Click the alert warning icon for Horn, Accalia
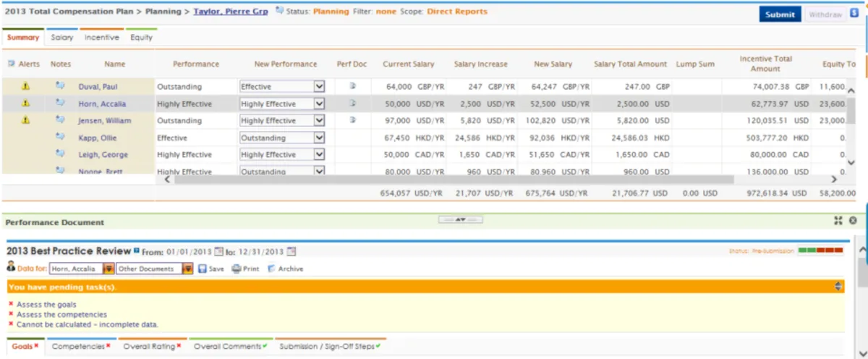This screenshot has width=868, height=359. click(25, 104)
